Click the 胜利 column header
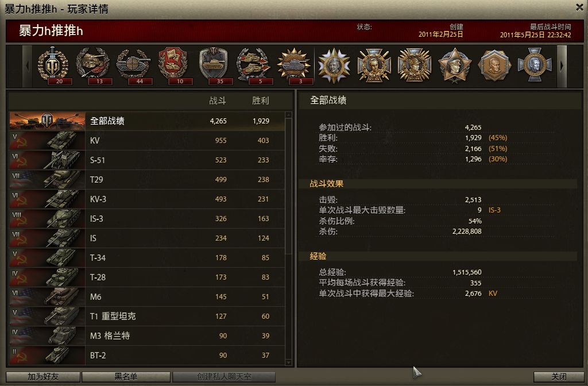588x386 pixels. (260, 101)
